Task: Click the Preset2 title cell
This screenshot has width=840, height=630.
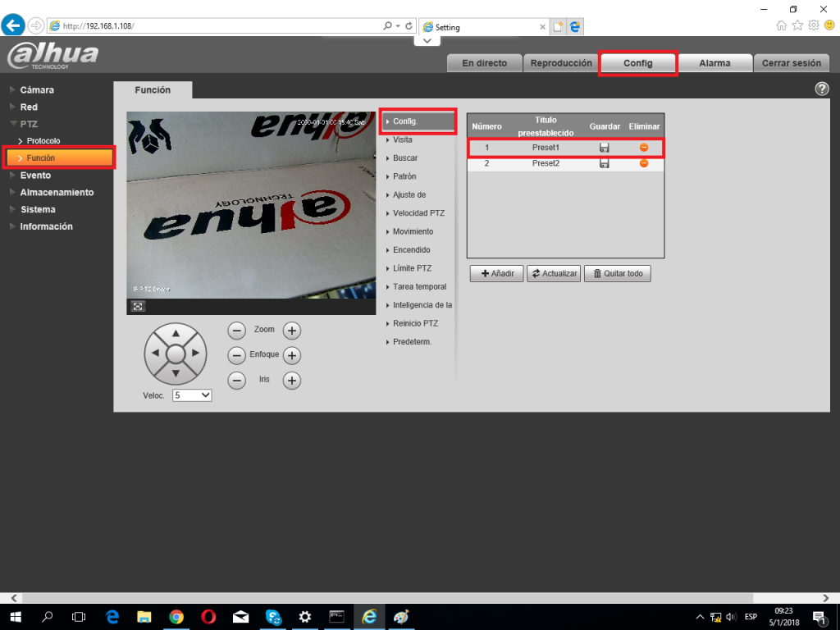Action: (546, 163)
